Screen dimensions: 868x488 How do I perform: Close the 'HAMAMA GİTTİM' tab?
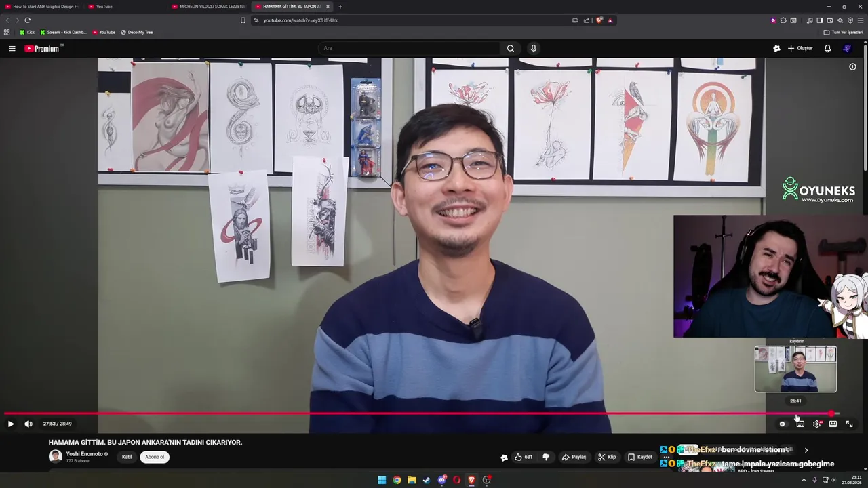point(328,7)
